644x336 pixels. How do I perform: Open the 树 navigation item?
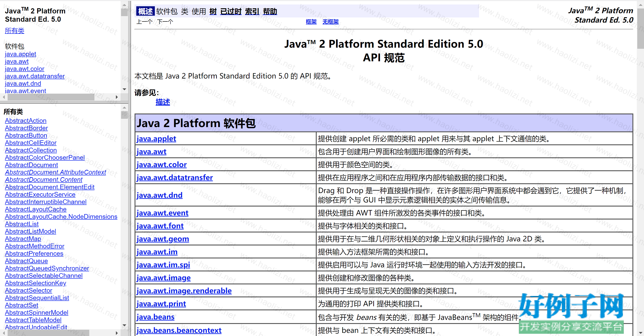point(213,11)
